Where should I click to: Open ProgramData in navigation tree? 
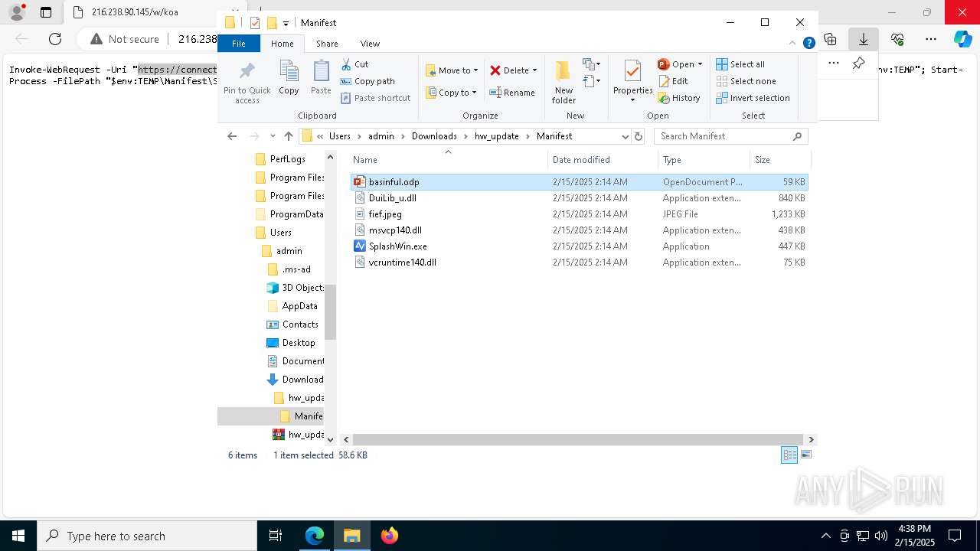click(x=296, y=214)
